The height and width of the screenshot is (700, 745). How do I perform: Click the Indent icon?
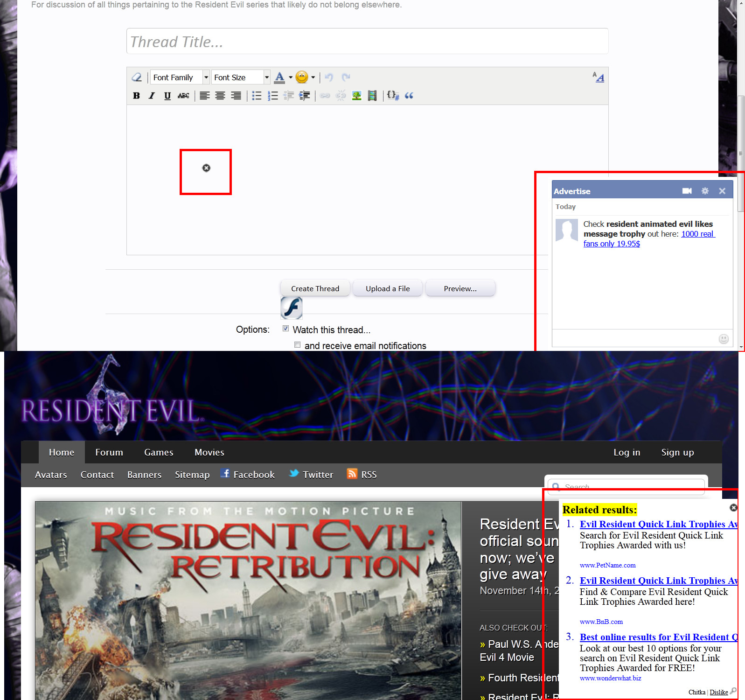tap(305, 96)
